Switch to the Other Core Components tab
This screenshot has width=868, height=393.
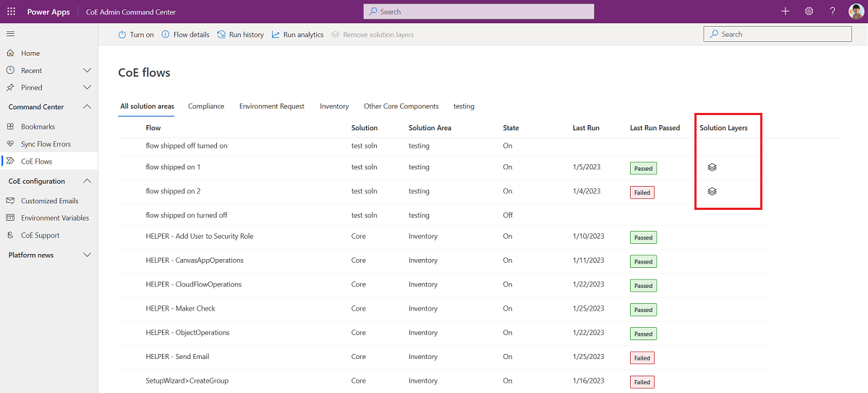point(401,106)
